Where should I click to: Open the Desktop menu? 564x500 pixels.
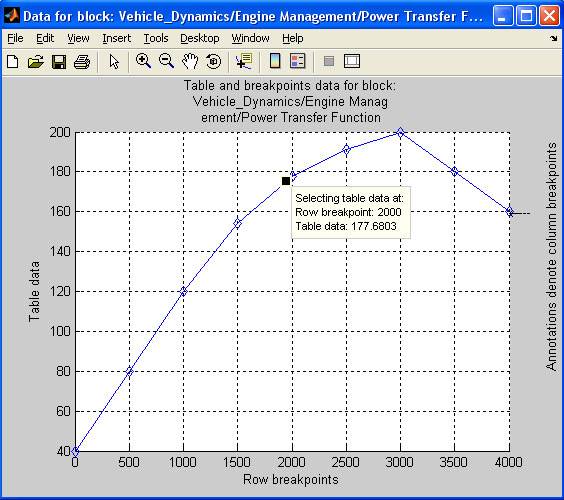(200, 38)
